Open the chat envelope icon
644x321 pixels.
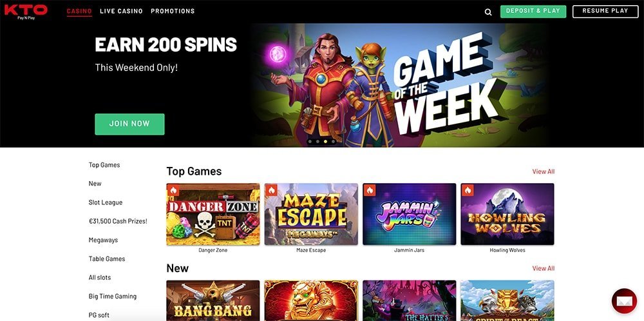624,301
